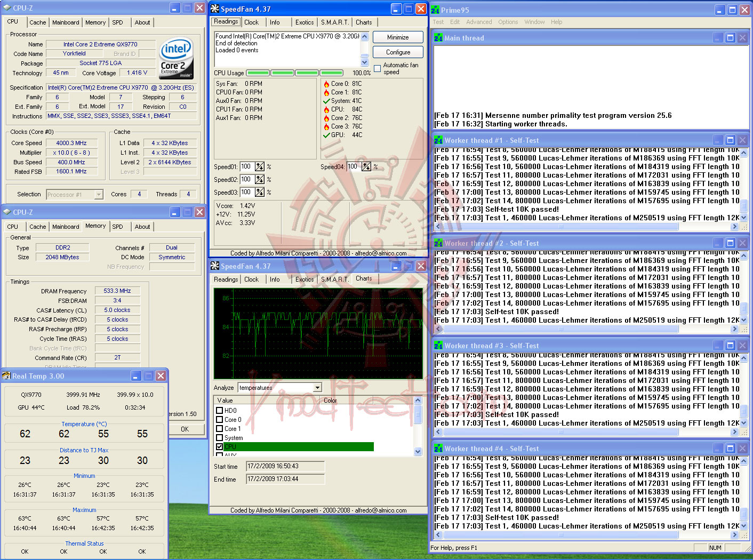The image size is (753, 560).
Task: Expand the Processor #1 selection dropdown
Action: (99, 195)
